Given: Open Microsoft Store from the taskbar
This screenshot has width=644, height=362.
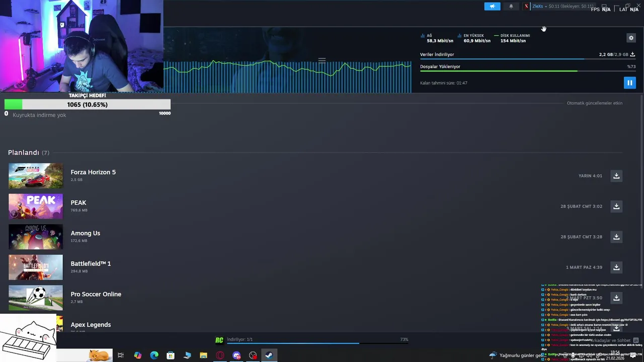Looking at the screenshot, I should (x=171, y=355).
